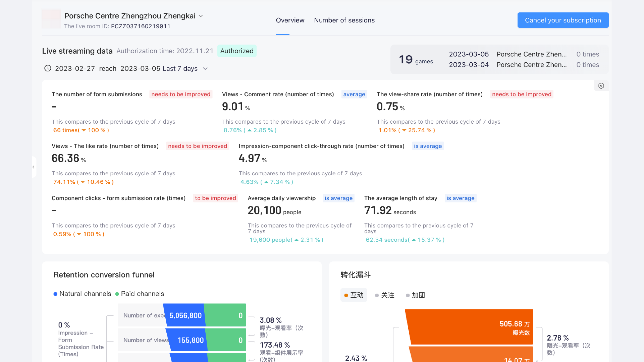The width and height of the screenshot is (644, 362).
Task: Select the 互动 funnel option
Action: click(x=354, y=295)
